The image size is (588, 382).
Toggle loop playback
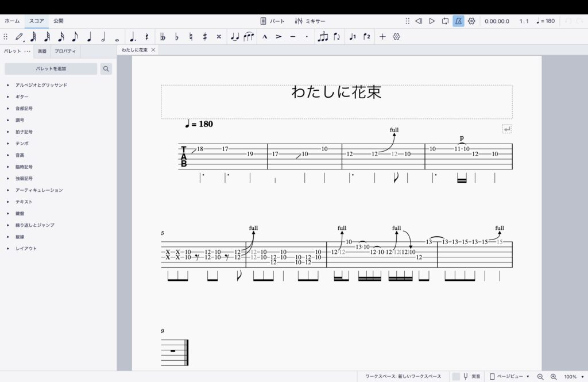coord(445,21)
